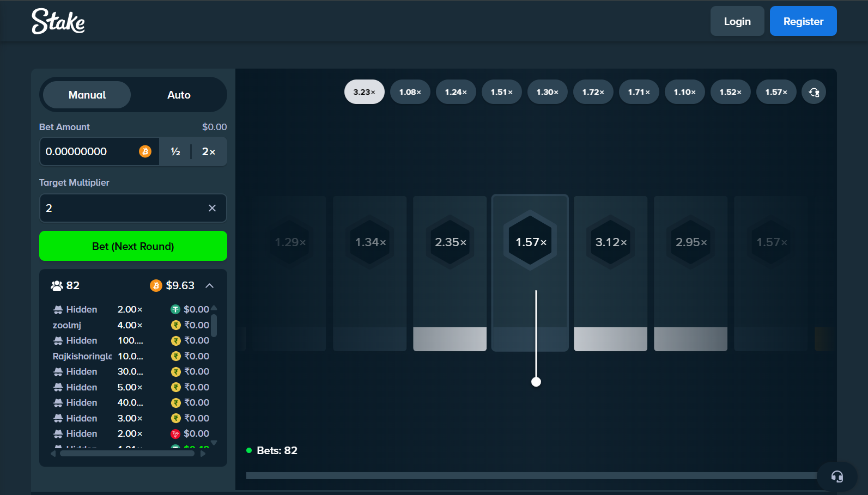Click the Bitcoin icon beside $9.63 total
The width and height of the screenshot is (868, 495).
tap(156, 286)
